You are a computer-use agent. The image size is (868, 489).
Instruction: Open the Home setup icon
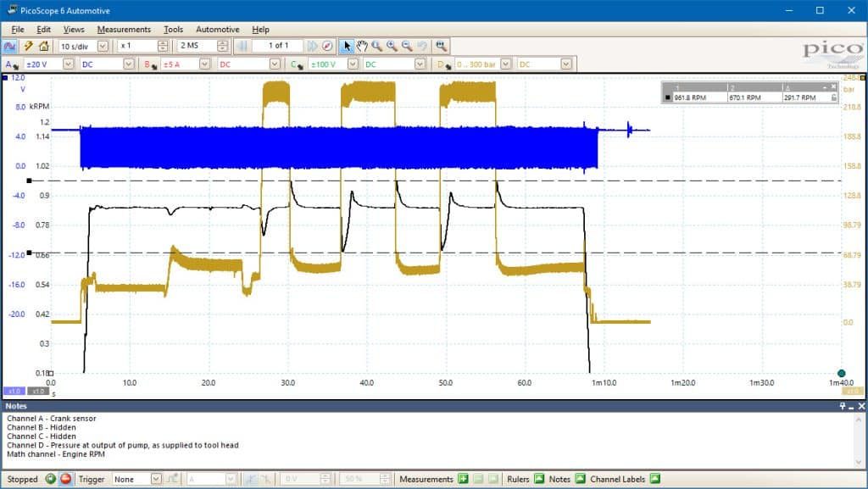44,46
